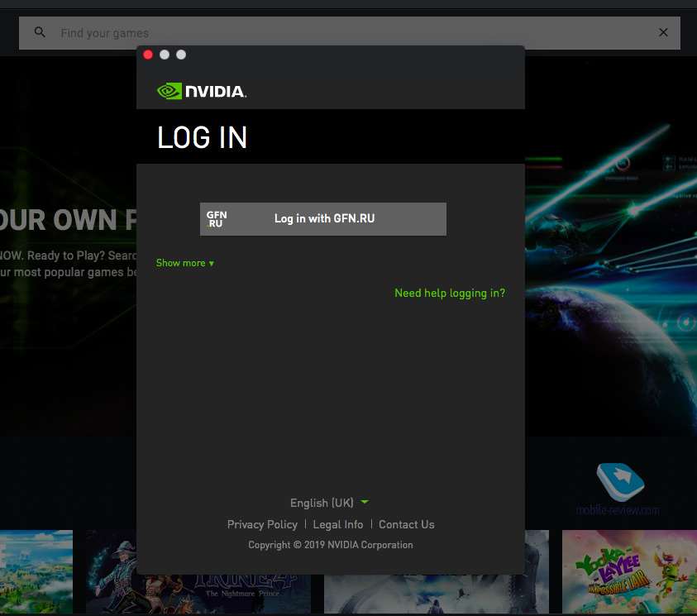Click the search magnifier icon
The height and width of the screenshot is (616, 697).
pyautogui.click(x=40, y=32)
